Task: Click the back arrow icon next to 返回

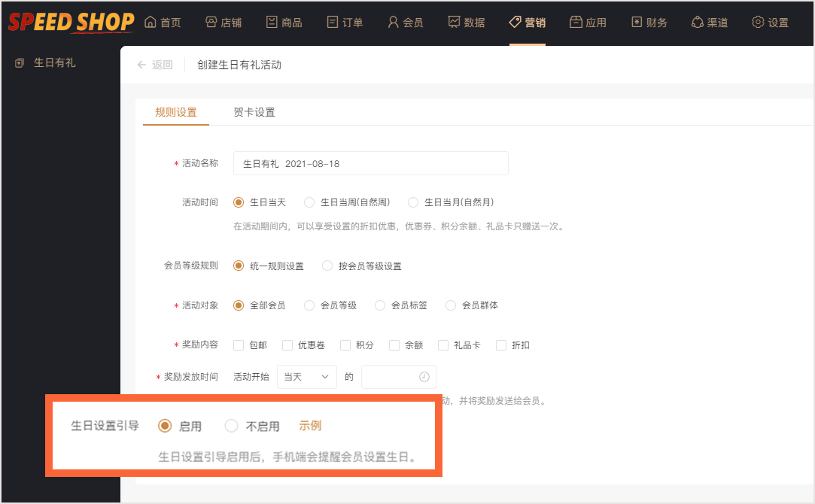Action: click(141, 65)
